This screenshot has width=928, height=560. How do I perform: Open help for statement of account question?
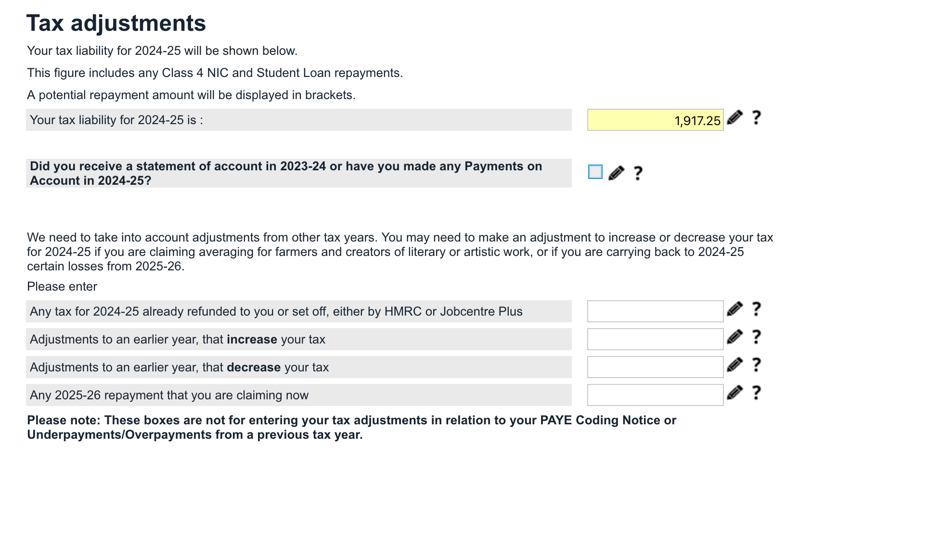(638, 173)
